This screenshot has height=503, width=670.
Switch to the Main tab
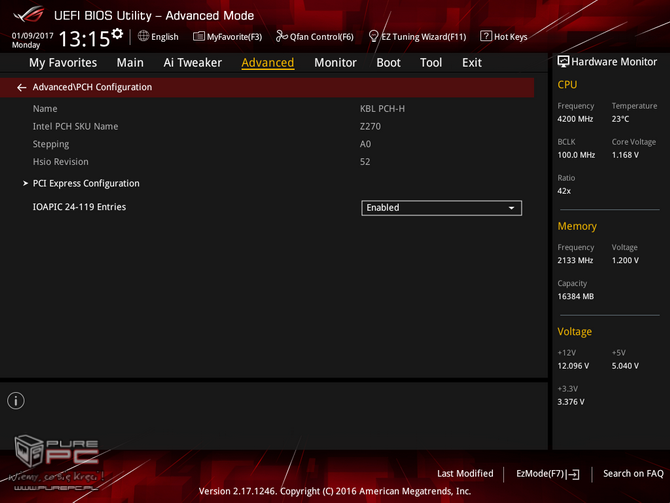click(130, 63)
